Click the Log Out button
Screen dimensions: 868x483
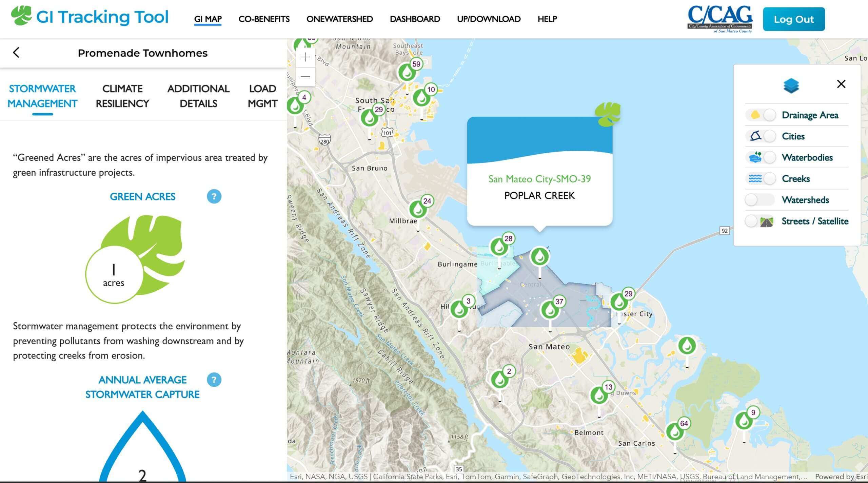[794, 19]
